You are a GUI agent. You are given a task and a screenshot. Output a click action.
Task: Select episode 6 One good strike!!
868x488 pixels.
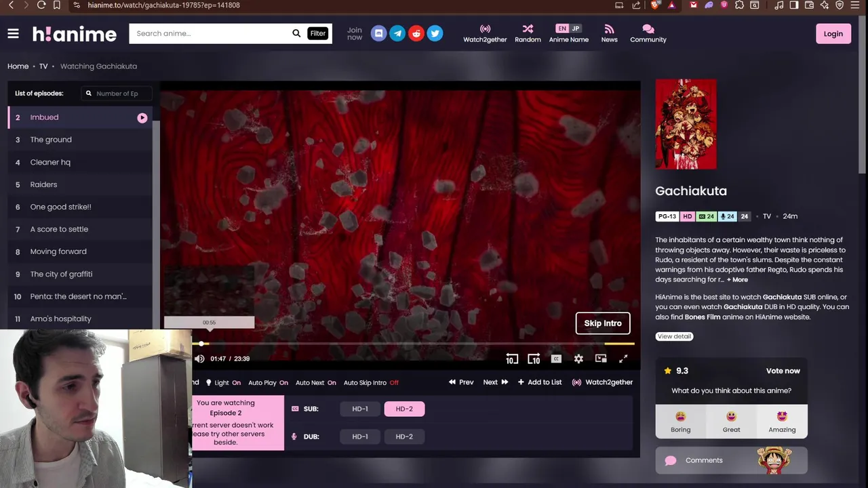pos(80,207)
